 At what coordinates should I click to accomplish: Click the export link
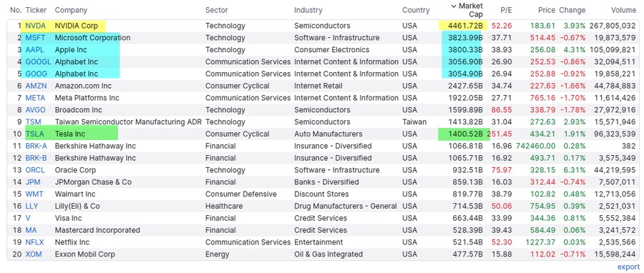628,267
